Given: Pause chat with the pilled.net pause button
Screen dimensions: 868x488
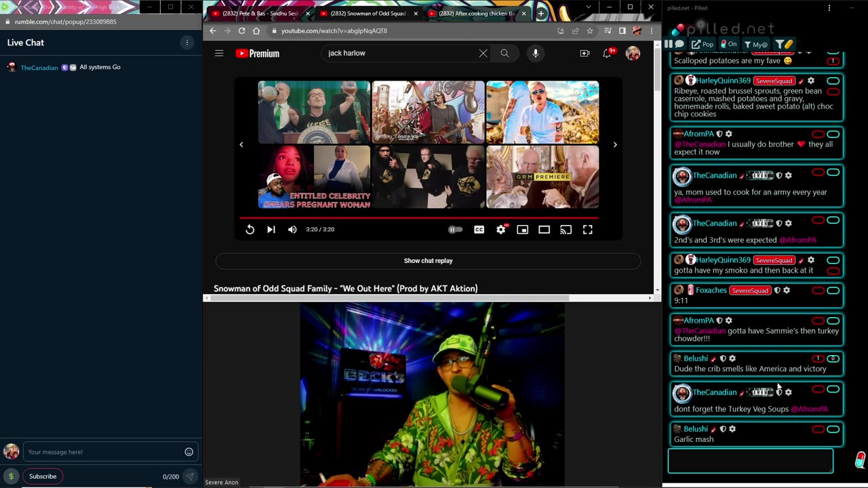Looking at the screenshot, I should click(x=669, y=44).
